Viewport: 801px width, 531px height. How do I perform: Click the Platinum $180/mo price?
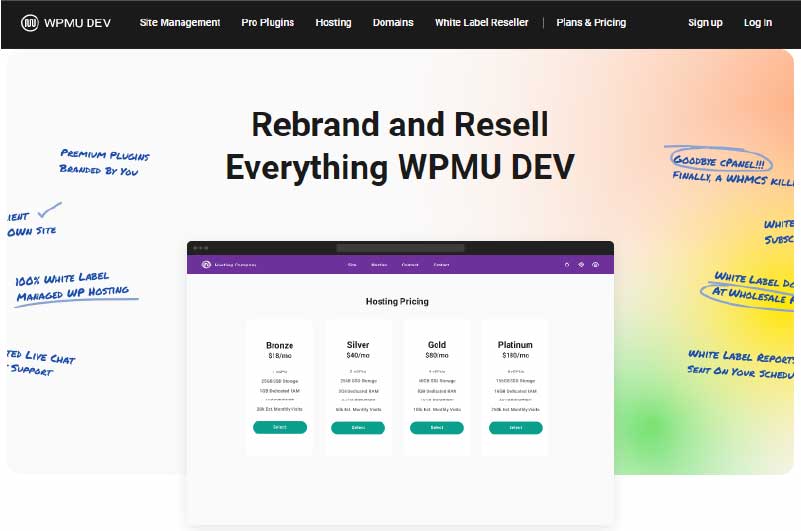click(515, 355)
